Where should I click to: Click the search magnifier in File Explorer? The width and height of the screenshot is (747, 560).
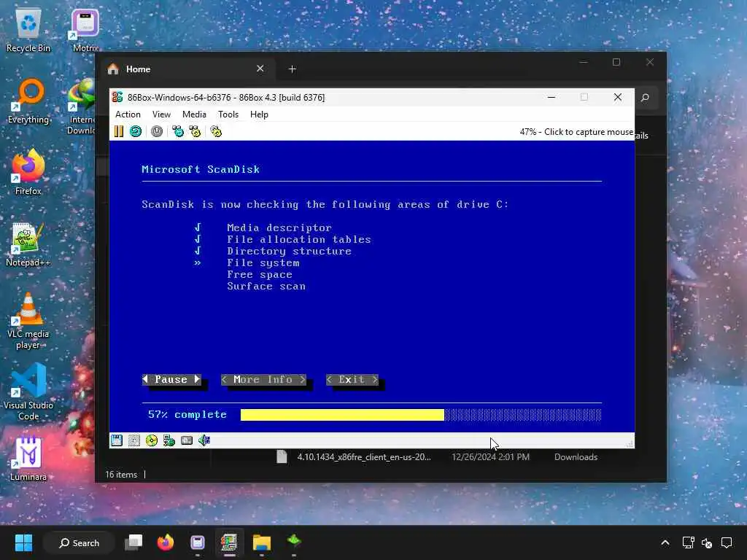pos(645,98)
